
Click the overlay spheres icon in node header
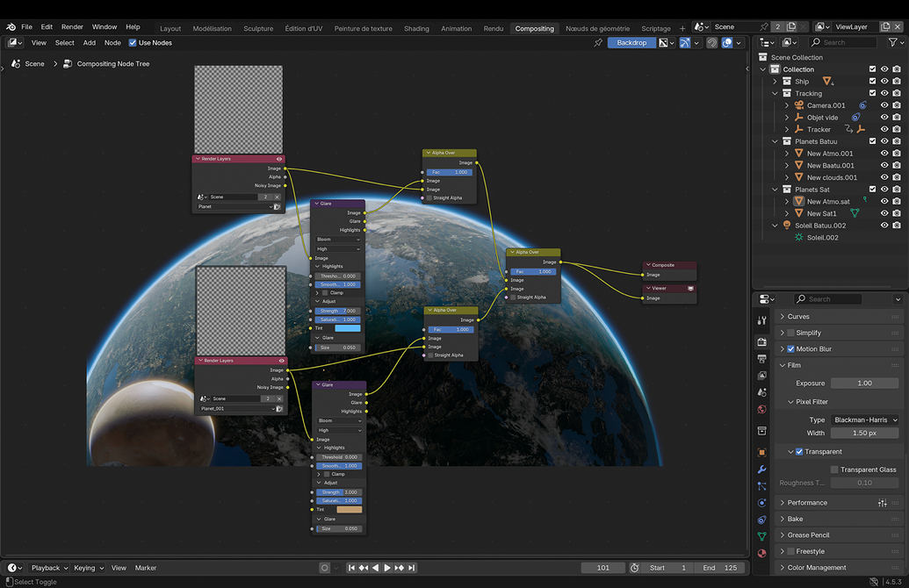click(727, 43)
